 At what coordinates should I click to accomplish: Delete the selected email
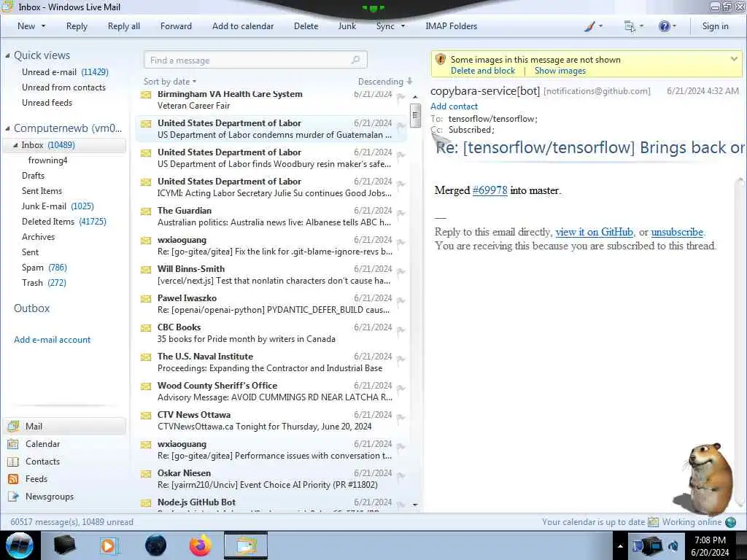[x=306, y=26]
